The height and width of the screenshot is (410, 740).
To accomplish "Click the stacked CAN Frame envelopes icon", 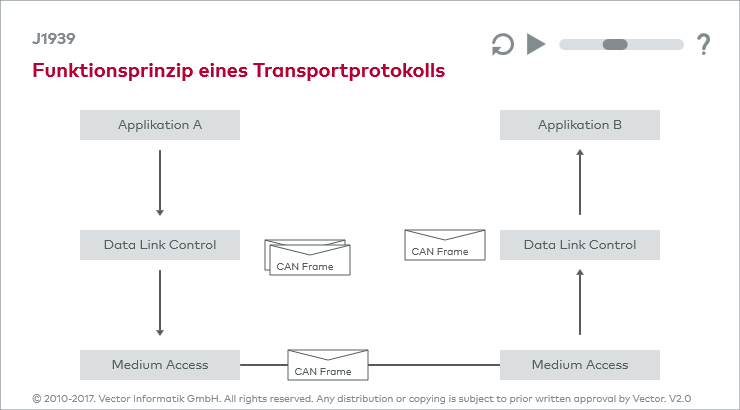I will click(x=307, y=257).
